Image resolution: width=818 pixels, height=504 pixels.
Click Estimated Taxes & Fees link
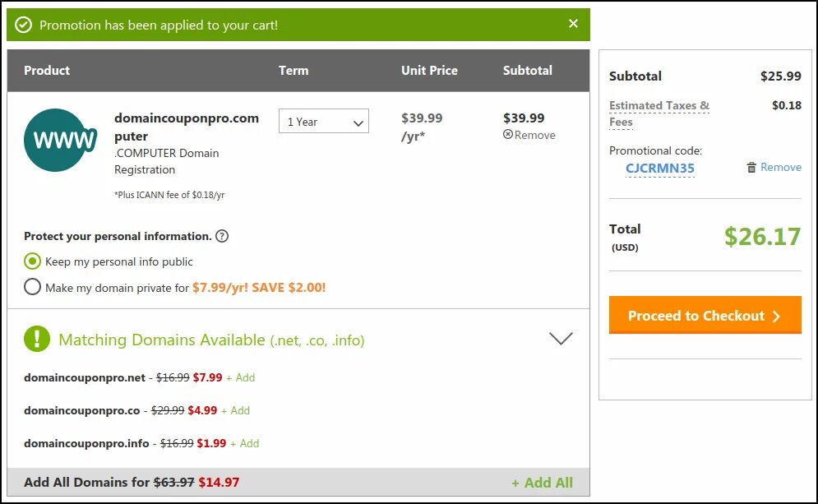point(659,113)
